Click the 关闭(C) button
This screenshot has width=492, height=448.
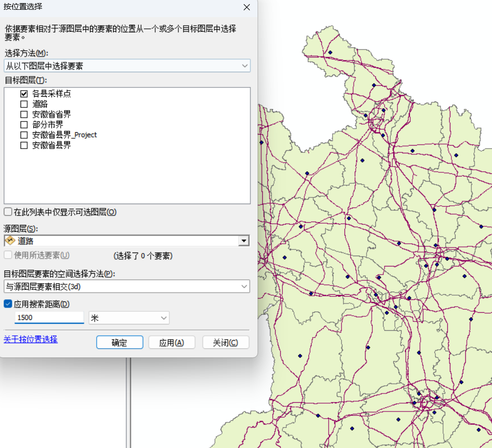226,342
